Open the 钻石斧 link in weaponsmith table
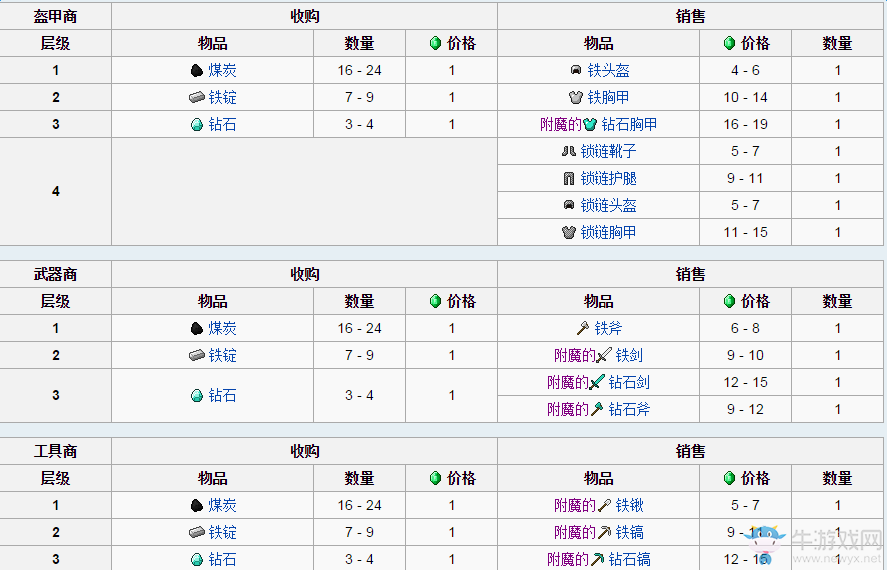This screenshot has height=570, width=887. click(629, 409)
